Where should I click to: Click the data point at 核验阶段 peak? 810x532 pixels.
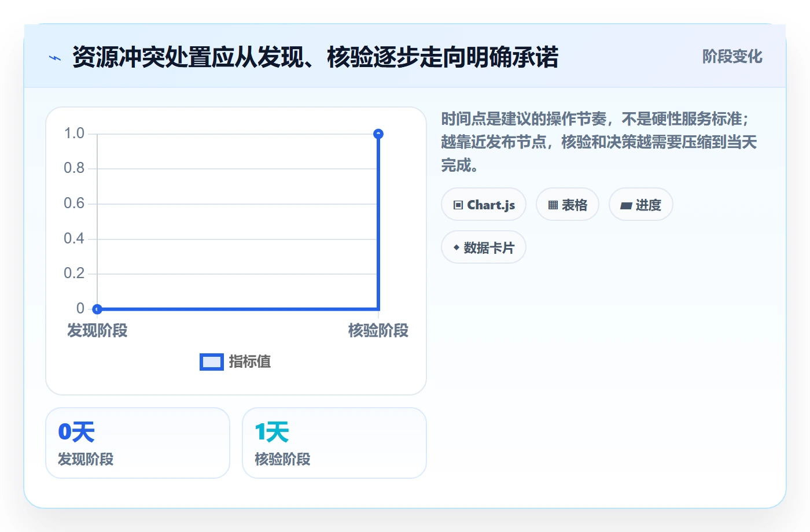tap(378, 134)
